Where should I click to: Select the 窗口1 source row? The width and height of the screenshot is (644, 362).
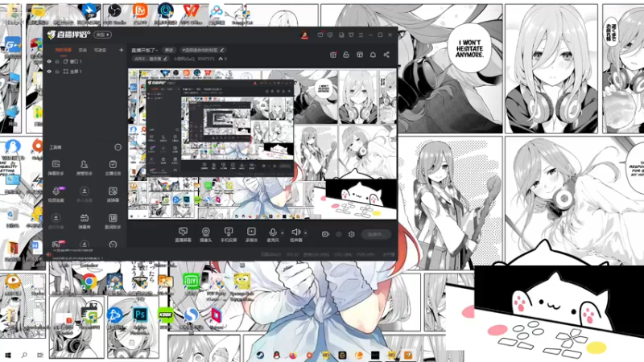click(85, 62)
